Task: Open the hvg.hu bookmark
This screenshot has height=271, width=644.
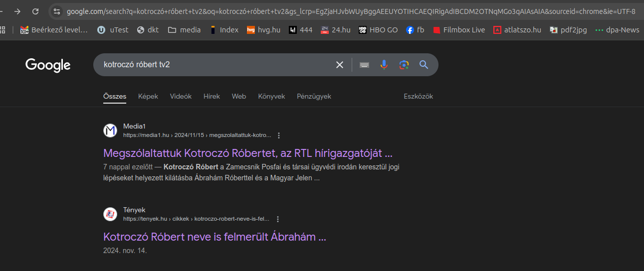Action: pos(263,30)
